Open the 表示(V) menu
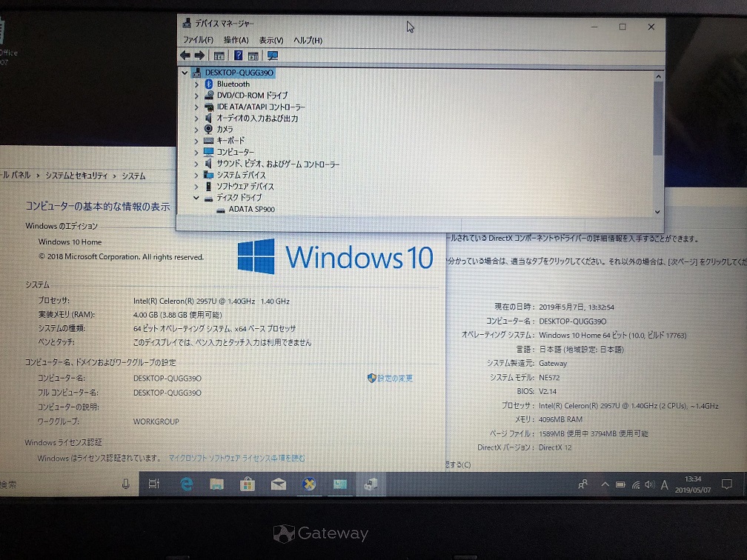The height and width of the screenshot is (560, 747). coord(271,40)
